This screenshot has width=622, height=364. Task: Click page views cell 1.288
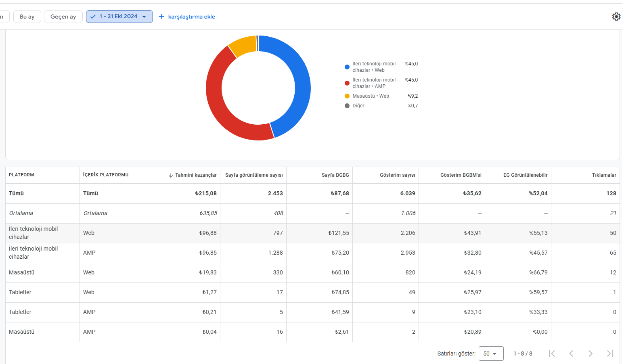(276, 253)
